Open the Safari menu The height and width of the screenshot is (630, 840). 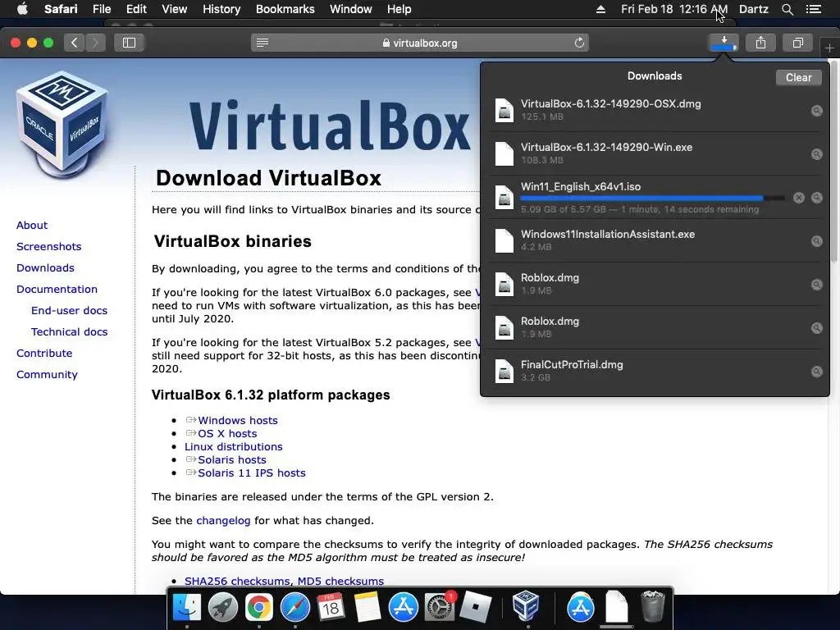point(61,9)
